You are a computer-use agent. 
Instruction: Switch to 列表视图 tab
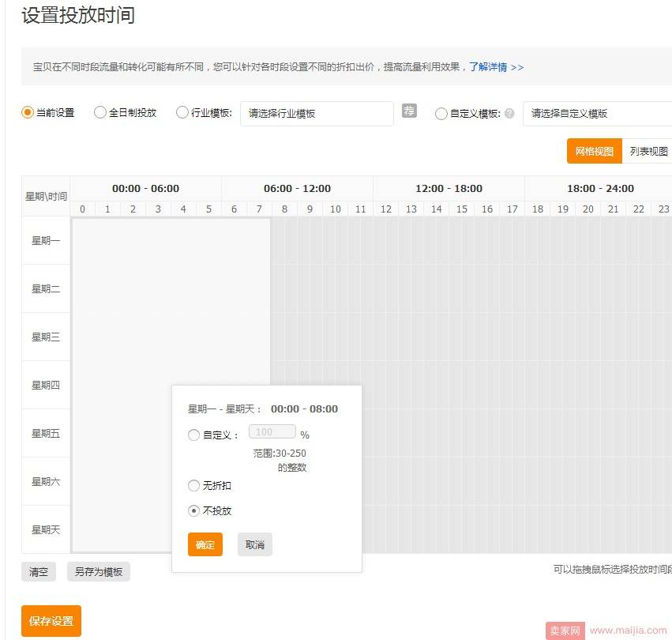click(648, 151)
